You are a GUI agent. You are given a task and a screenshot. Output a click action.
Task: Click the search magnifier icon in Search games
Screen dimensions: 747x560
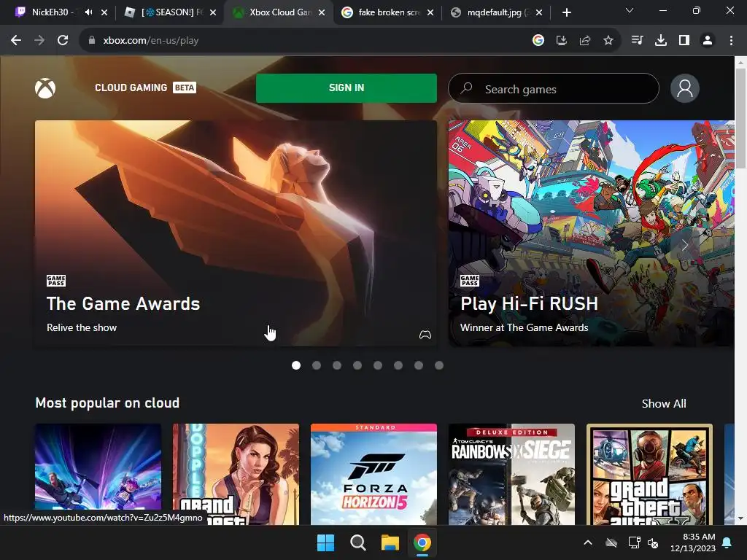(x=466, y=88)
